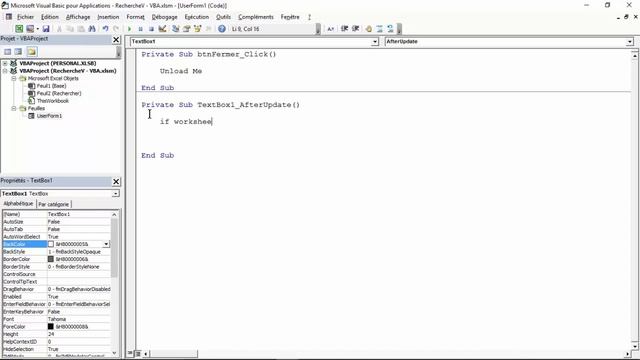This screenshot has height=360, width=640.
Task: Select Feuil1 (Base) in the project tree
Action: click(51, 86)
